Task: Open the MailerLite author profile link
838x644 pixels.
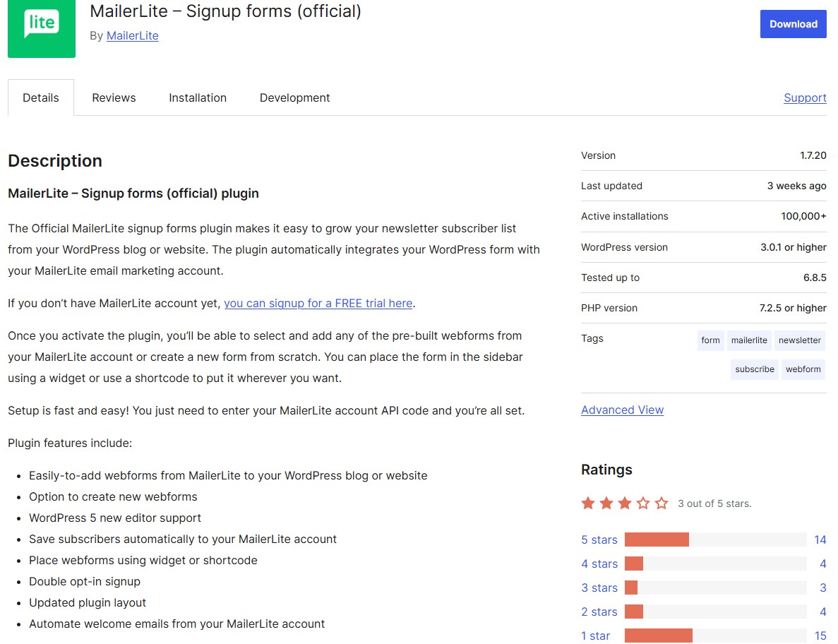Action: click(x=132, y=35)
